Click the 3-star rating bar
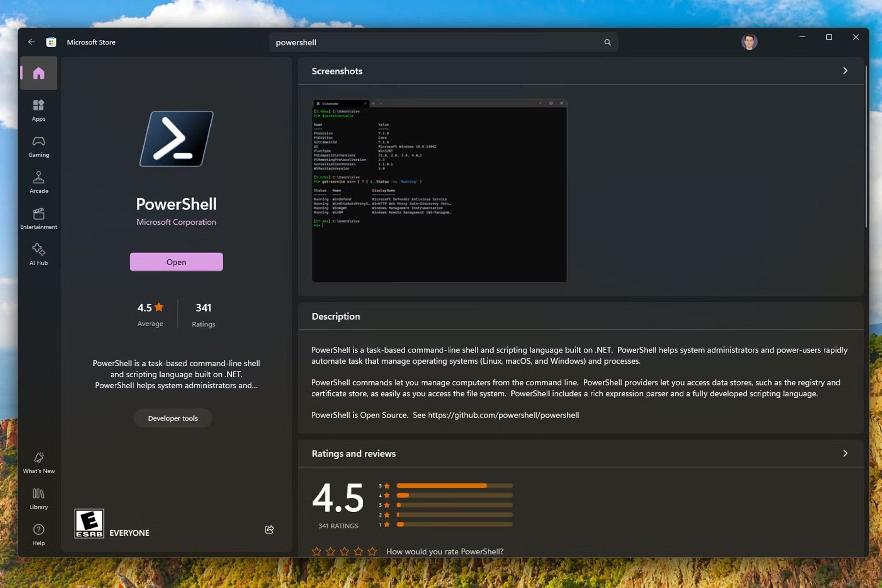 (x=454, y=505)
